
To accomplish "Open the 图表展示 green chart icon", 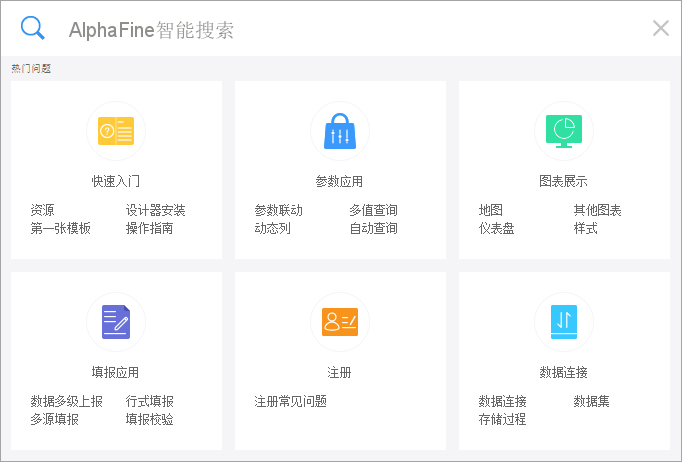I will coord(564,130).
